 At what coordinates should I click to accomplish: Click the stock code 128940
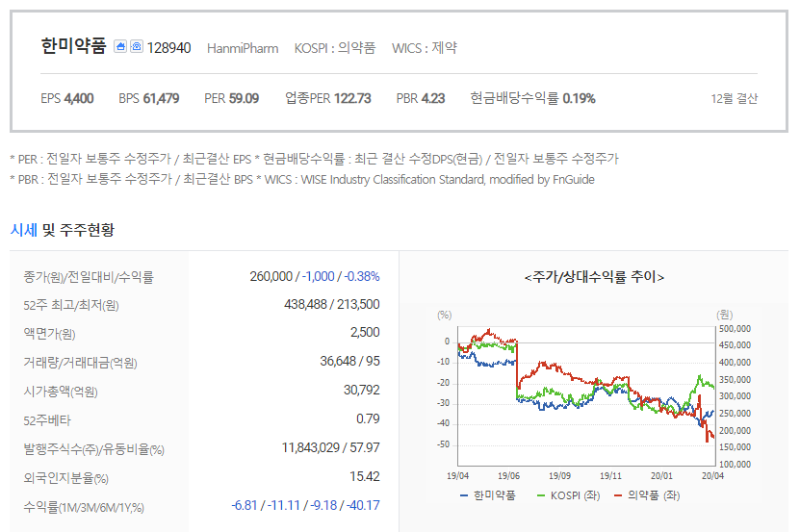coord(168,48)
